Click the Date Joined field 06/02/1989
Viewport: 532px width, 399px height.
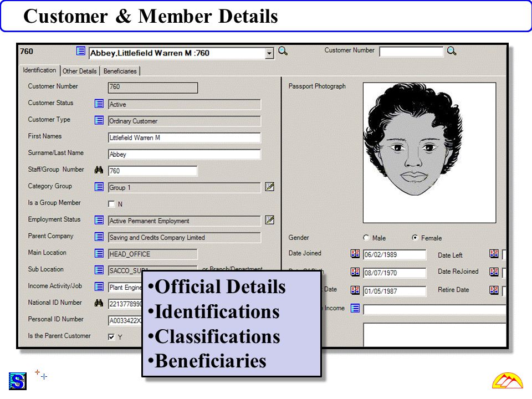(x=395, y=255)
